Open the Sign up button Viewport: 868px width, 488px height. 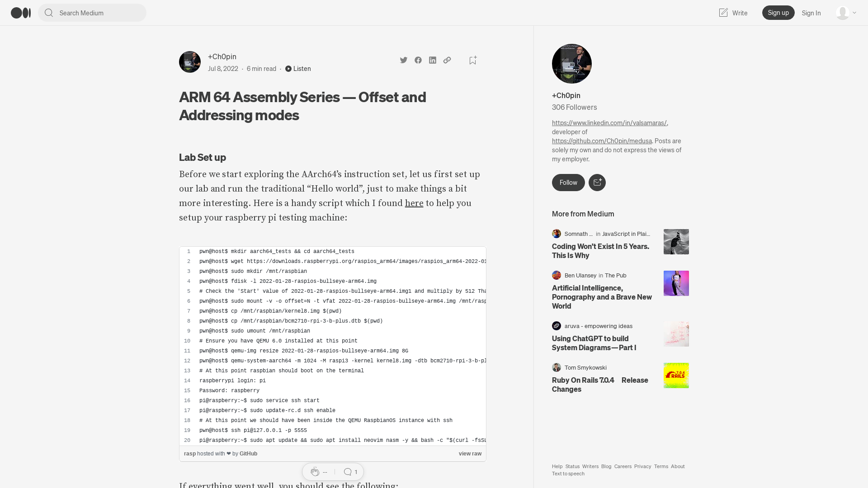[x=778, y=13]
